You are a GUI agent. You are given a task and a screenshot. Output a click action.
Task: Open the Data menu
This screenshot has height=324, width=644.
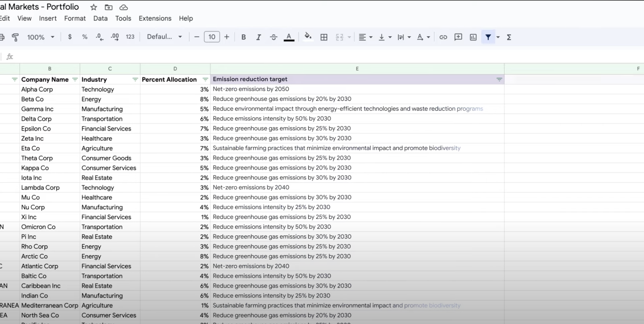[x=100, y=18]
